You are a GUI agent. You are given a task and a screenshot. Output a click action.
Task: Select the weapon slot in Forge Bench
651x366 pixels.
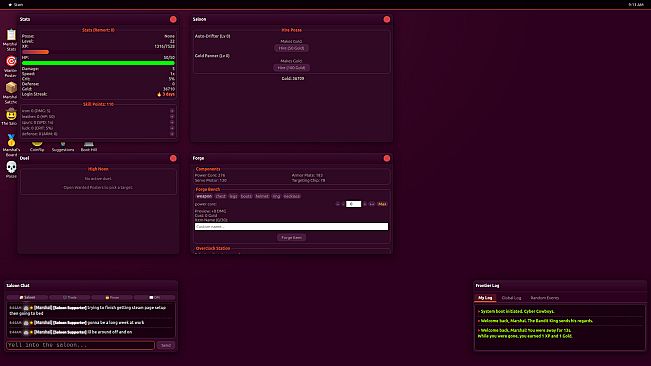tap(204, 196)
